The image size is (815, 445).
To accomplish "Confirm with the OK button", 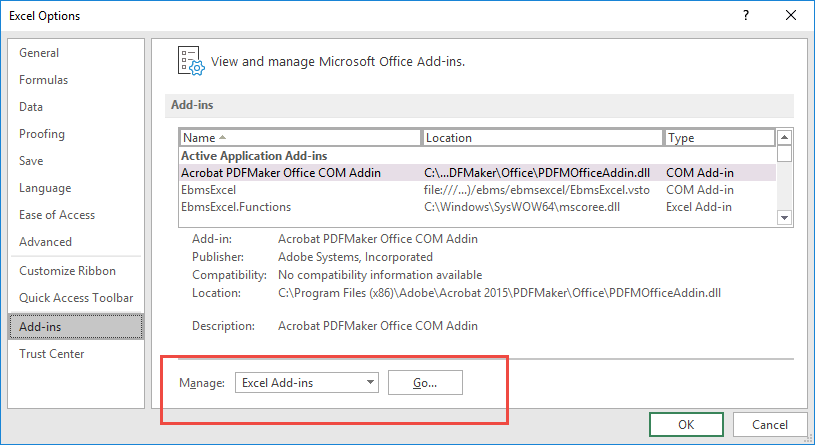I will 686,424.
